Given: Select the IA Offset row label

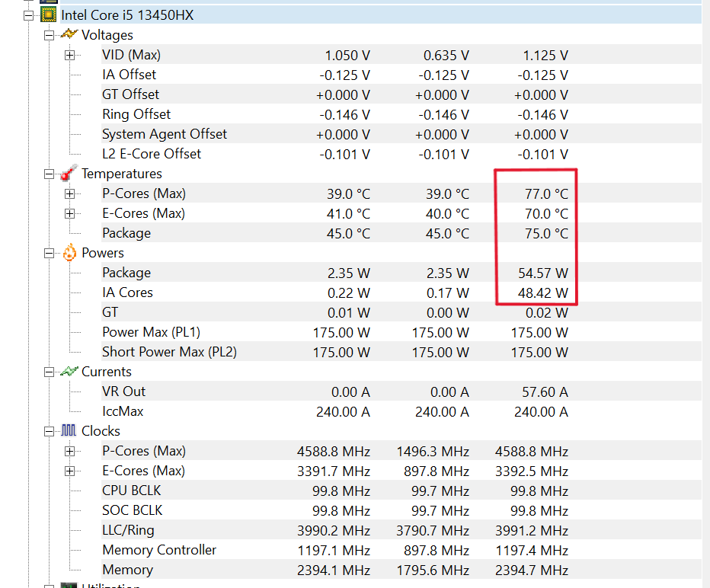Looking at the screenshot, I should click(x=129, y=75).
